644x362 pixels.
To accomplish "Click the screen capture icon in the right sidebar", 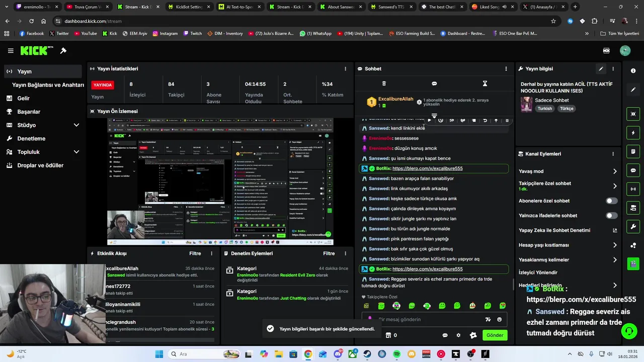I will [x=633, y=114].
